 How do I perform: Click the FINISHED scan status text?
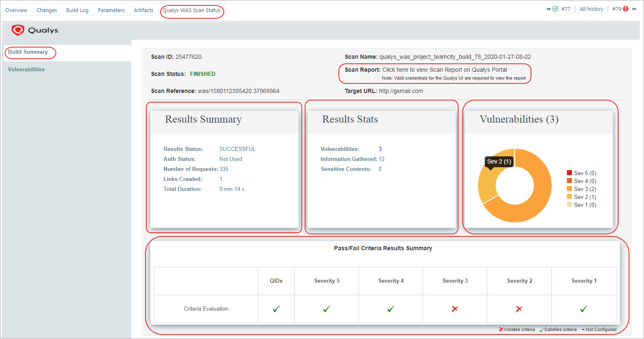(203, 74)
